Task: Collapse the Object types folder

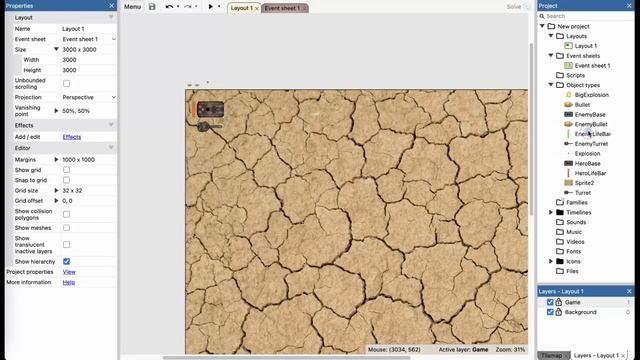Action: tap(551, 85)
